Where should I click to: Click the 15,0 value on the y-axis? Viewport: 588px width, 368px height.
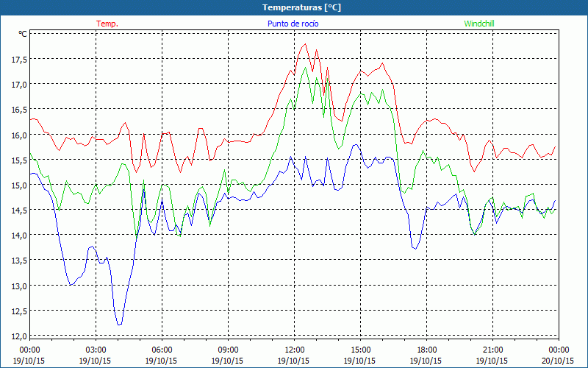pyautogui.click(x=19, y=185)
